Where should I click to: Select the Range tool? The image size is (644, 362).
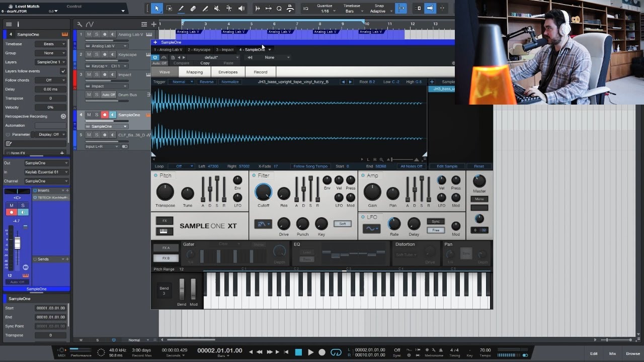[169, 8]
